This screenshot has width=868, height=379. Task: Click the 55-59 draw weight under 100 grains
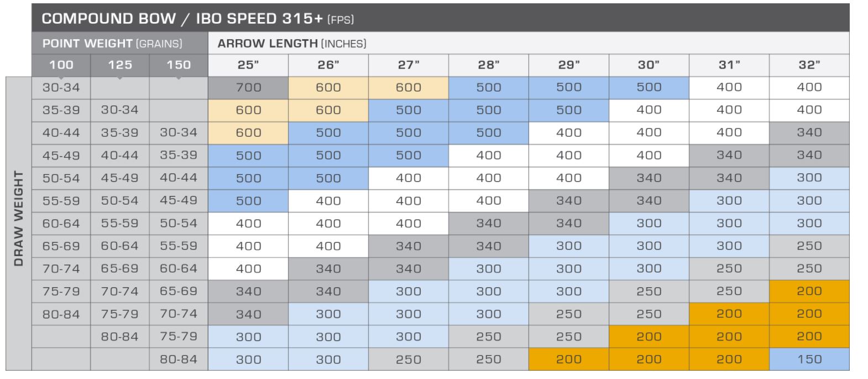(61, 201)
